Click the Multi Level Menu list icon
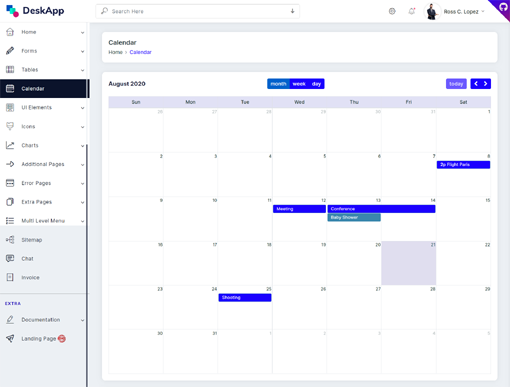Viewport: 510px width, 387px height. tap(10, 221)
